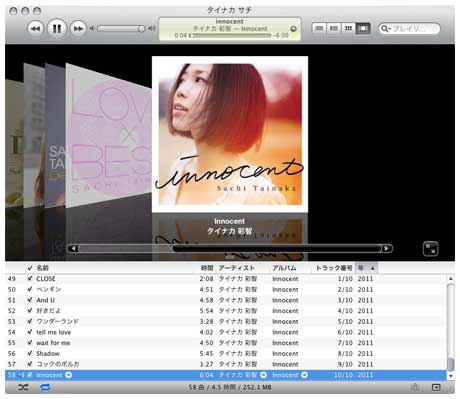
Task: Pause playback with the pause button
Action: point(57,29)
